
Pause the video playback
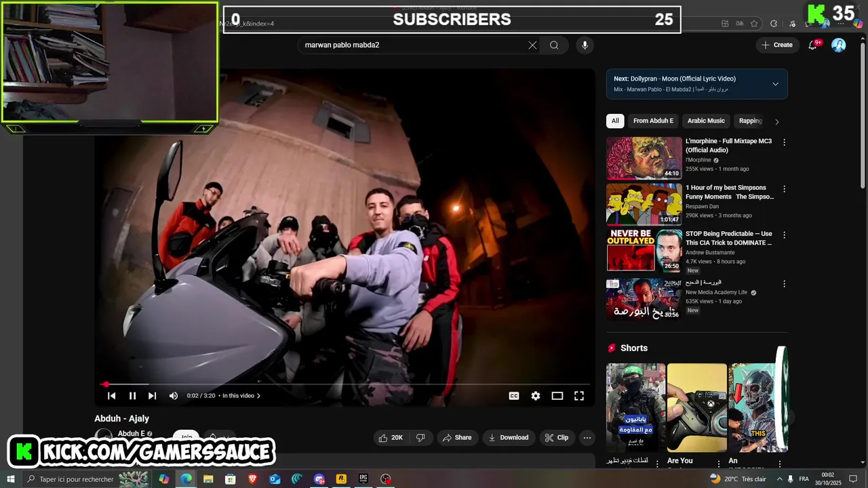(x=133, y=396)
